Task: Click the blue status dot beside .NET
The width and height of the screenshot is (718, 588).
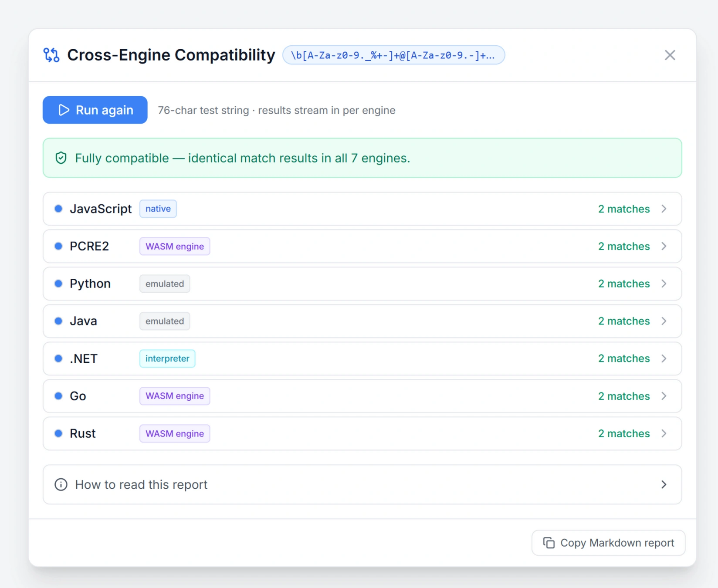Action: (58, 358)
